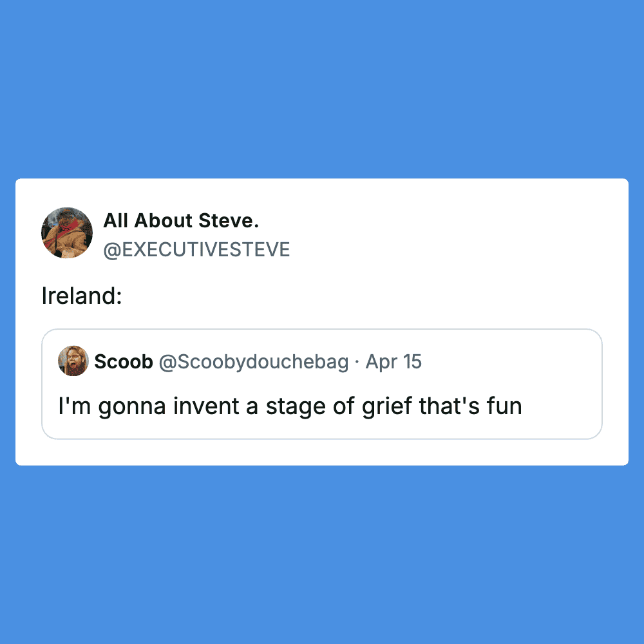The height and width of the screenshot is (644, 644).
Task: Click blue background above the tweet card
Action: 322,90
